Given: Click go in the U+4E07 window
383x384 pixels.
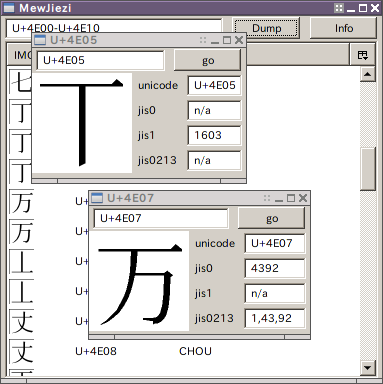Looking at the screenshot, I should [x=271, y=218].
